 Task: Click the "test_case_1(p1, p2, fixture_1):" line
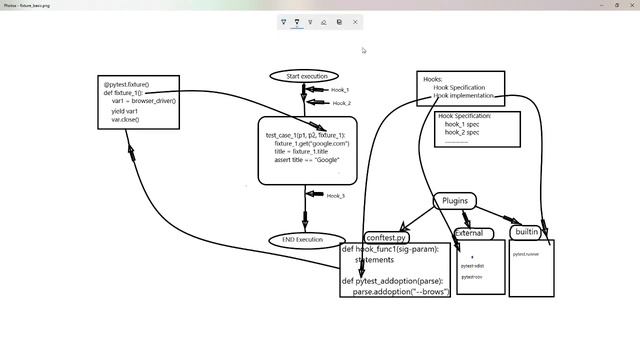(306, 135)
